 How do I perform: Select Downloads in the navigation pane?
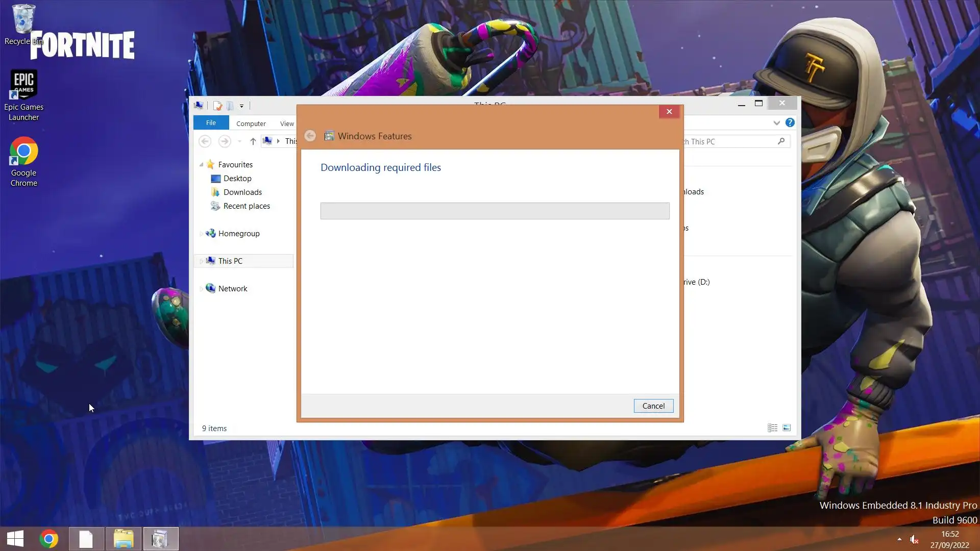(x=242, y=192)
